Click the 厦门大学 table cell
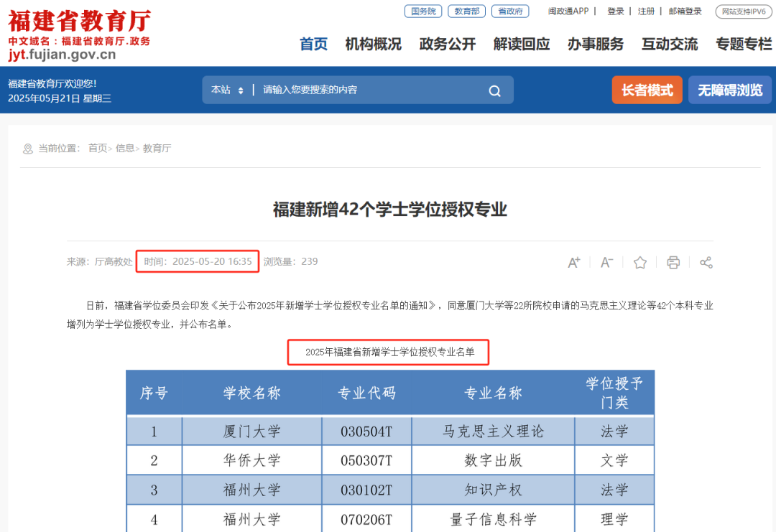Viewport: 776px width, 532px height. pos(252,431)
